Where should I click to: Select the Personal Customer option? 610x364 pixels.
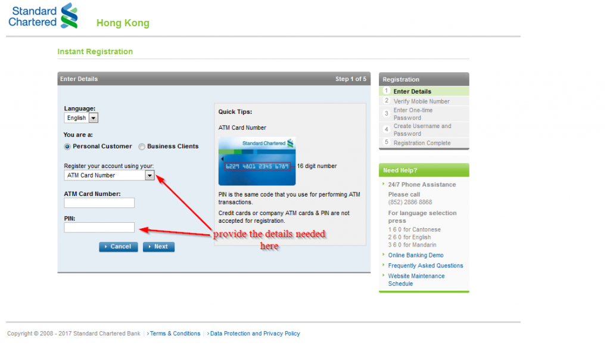coord(67,146)
